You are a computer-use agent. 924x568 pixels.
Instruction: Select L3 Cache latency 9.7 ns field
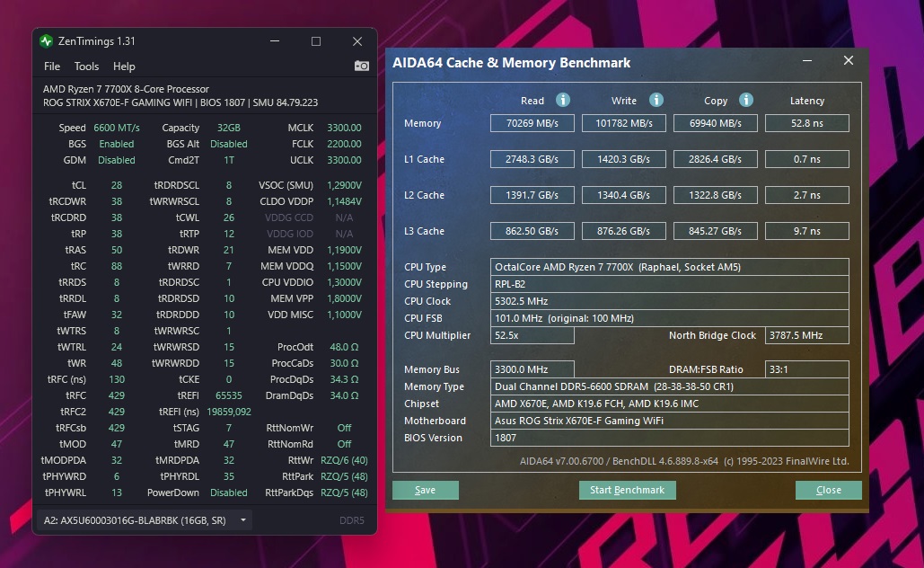pyautogui.click(x=806, y=231)
